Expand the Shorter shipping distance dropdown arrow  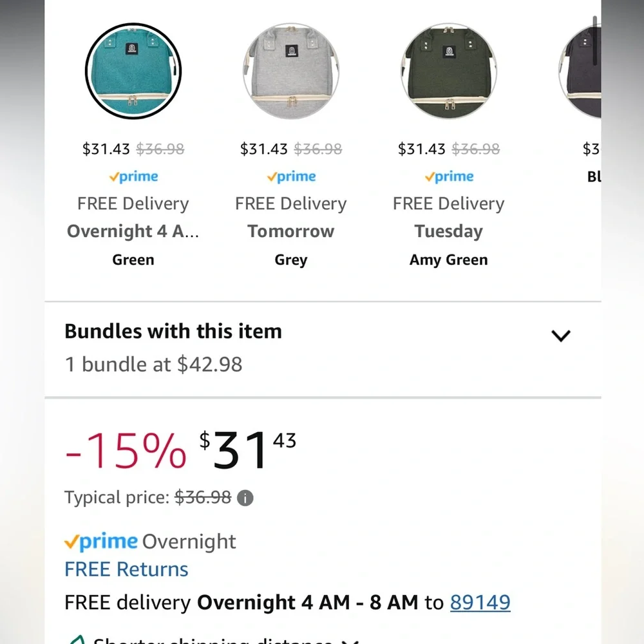click(x=350, y=641)
